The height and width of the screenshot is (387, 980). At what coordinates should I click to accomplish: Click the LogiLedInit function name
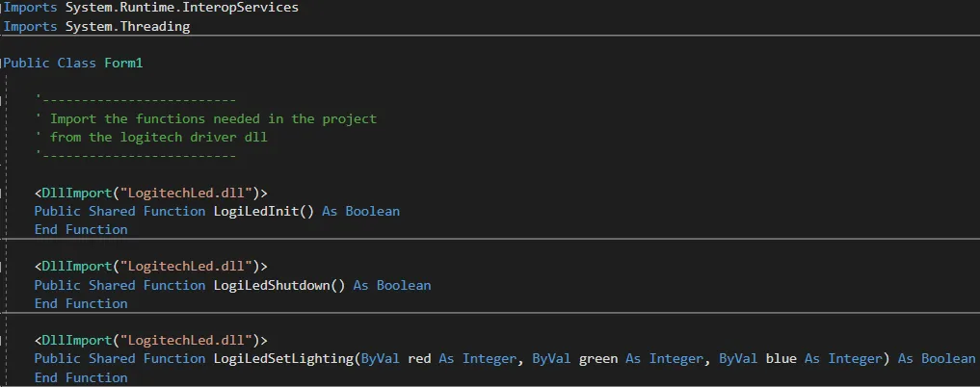[256, 211]
